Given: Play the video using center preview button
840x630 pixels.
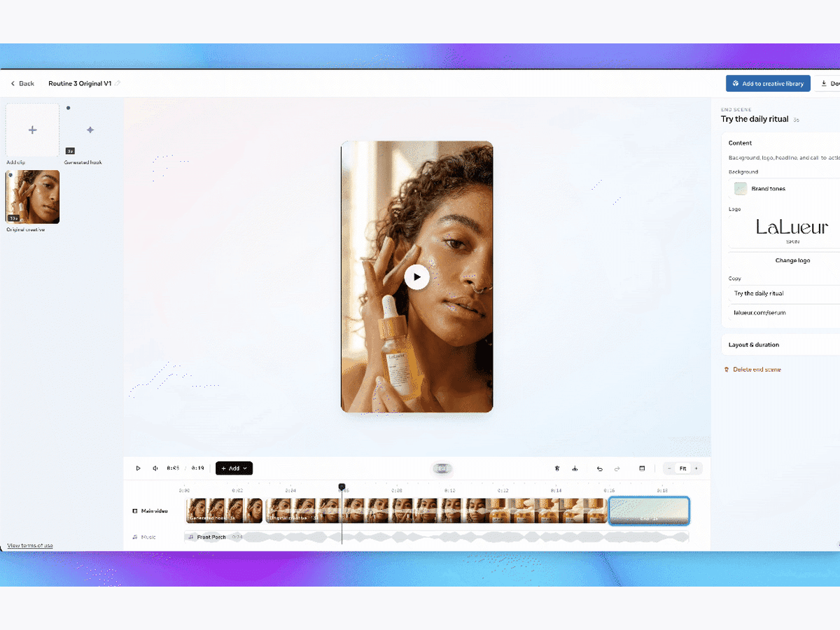Looking at the screenshot, I should click(417, 276).
